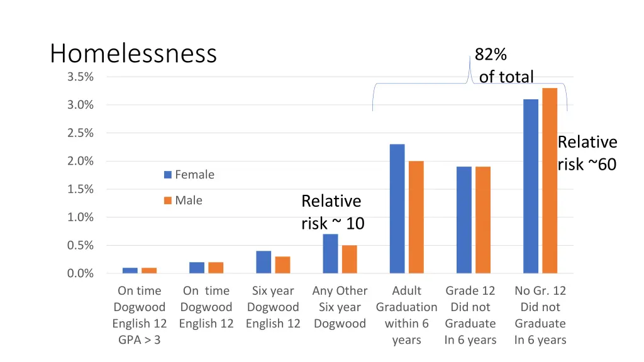Click the orange Six year Dogwood English 12 bar

[282, 265]
